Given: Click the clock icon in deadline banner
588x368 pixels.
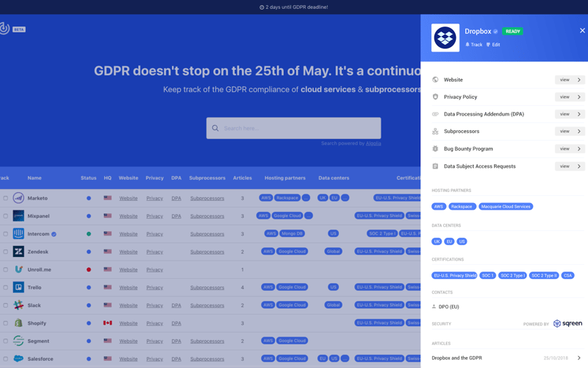Looking at the screenshot, I should tap(262, 7).
